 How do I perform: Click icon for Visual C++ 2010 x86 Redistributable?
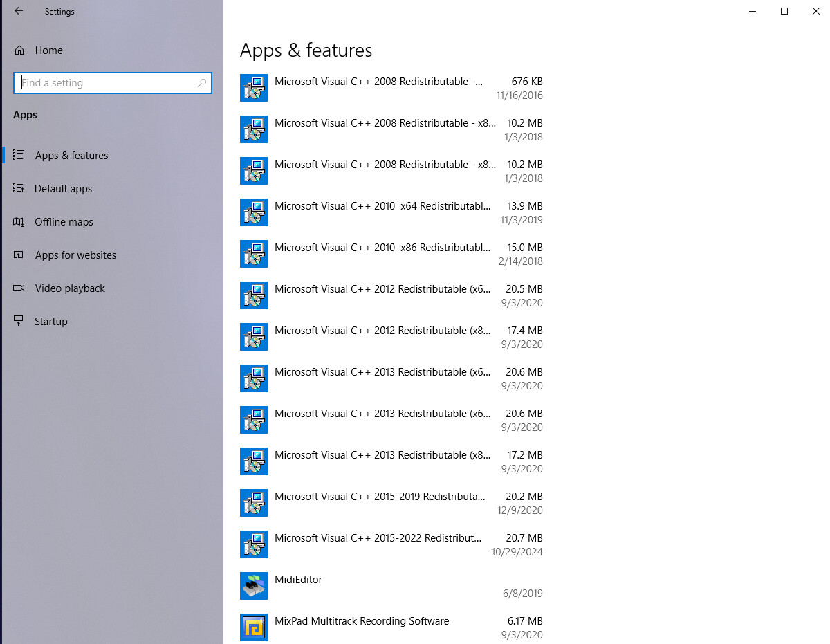[x=254, y=254]
